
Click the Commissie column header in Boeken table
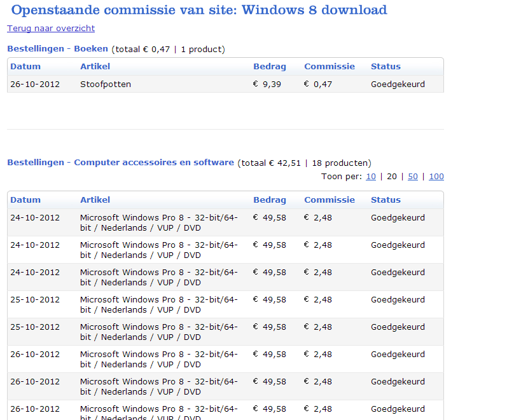tap(330, 66)
